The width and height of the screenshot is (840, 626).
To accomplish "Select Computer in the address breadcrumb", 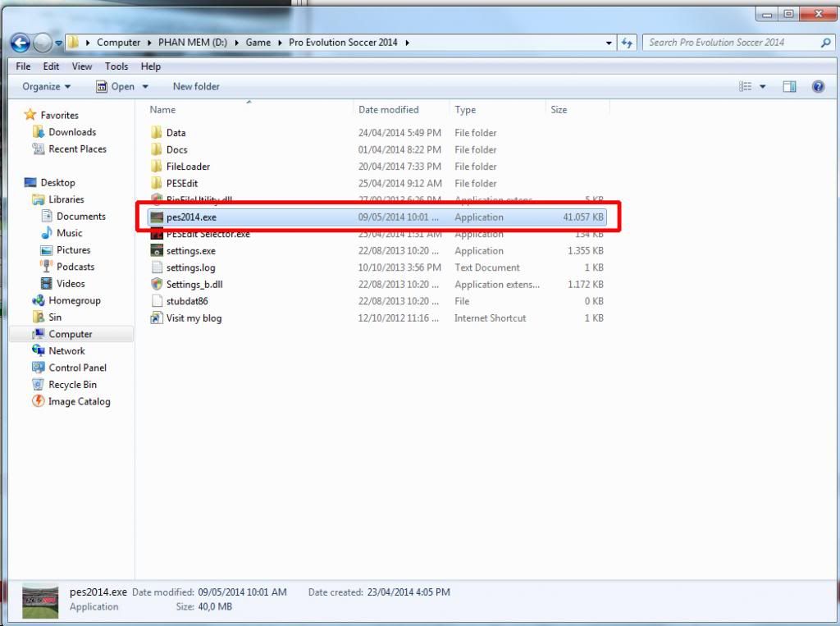I will 118,43.
